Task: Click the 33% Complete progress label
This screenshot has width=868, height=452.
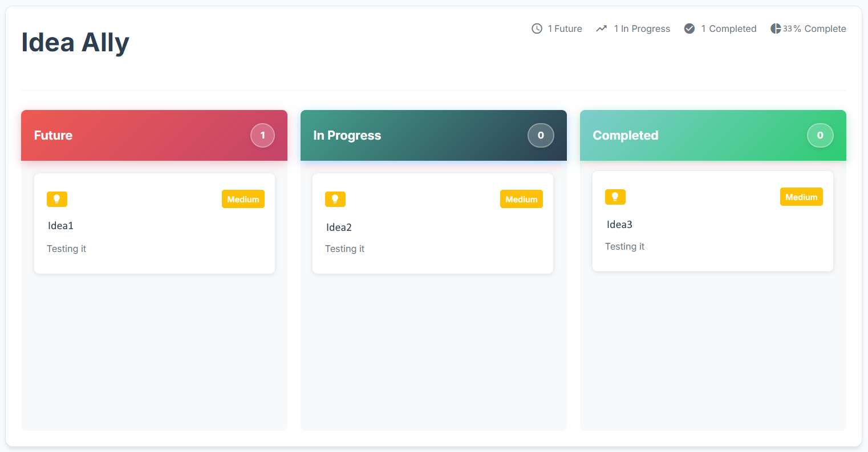Action: pos(814,28)
